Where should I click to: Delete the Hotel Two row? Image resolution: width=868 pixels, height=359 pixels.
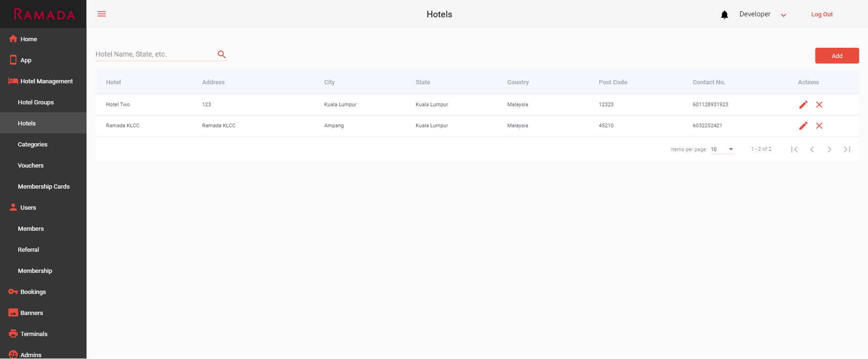(819, 105)
